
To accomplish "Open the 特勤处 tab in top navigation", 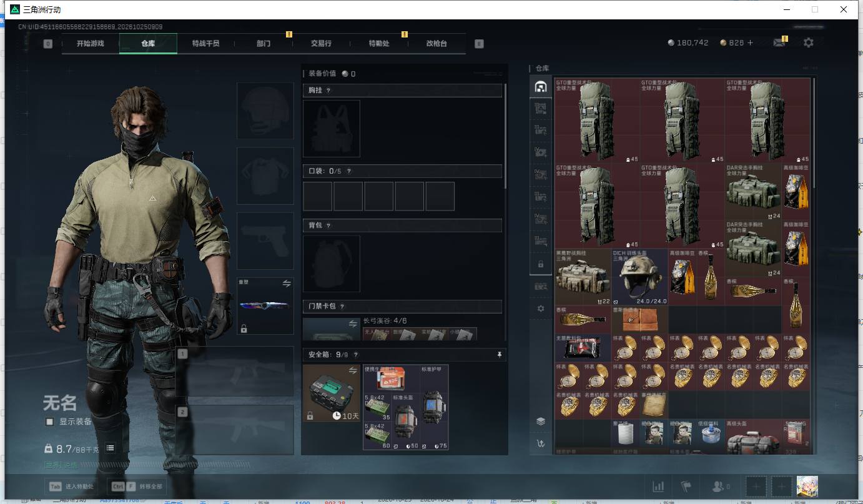I will coord(379,44).
